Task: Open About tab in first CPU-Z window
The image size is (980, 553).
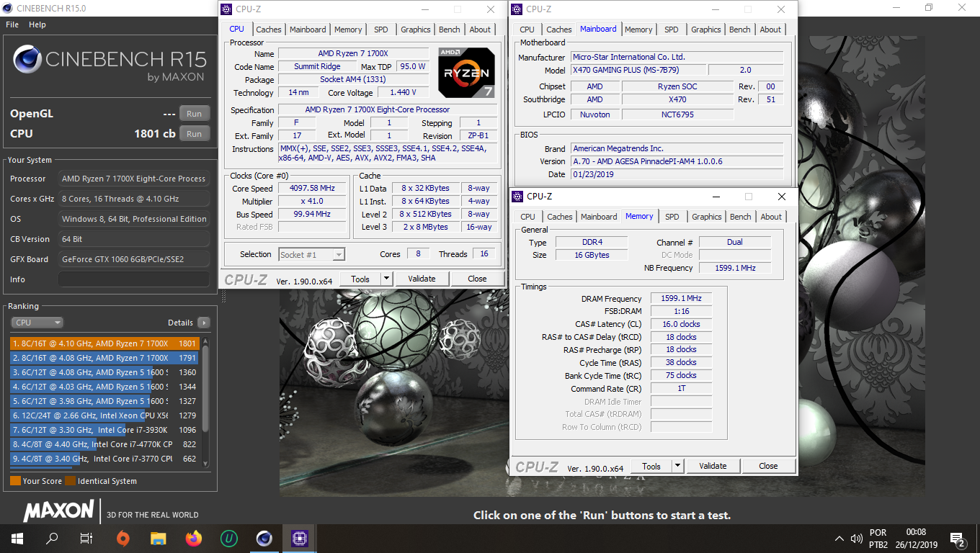Action: 480,30
